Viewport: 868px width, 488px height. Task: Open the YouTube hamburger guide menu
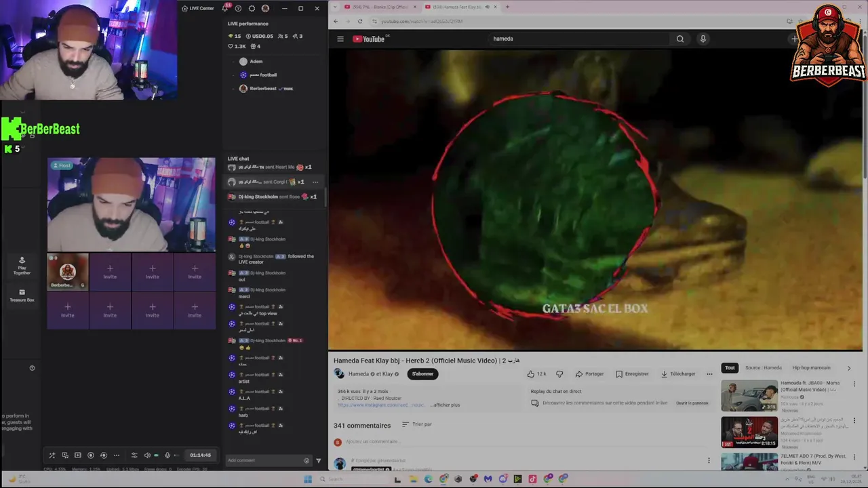(x=340, y=39)
